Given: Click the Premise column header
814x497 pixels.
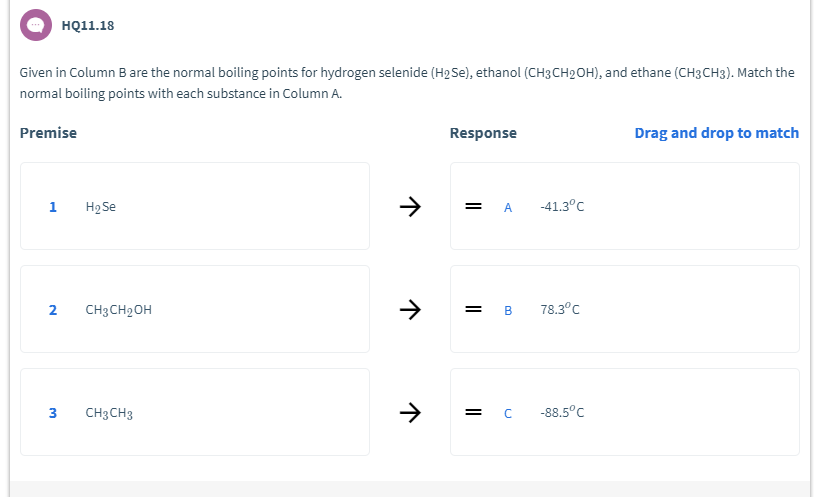Looking at the screenshot, I should click(x=48, y=133).
